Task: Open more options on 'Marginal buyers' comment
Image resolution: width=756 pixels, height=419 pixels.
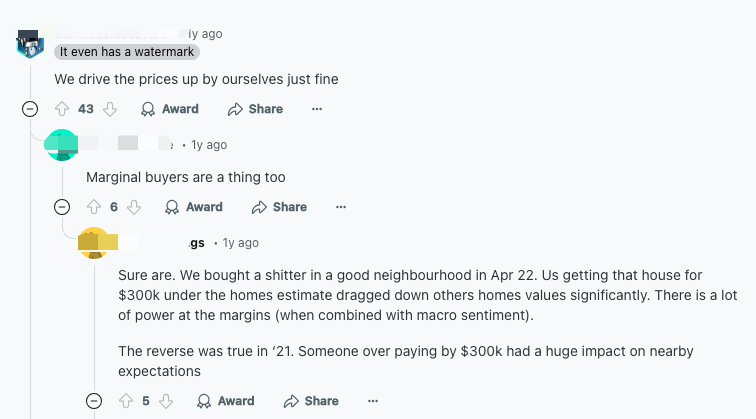Action: tap(341, 207)
